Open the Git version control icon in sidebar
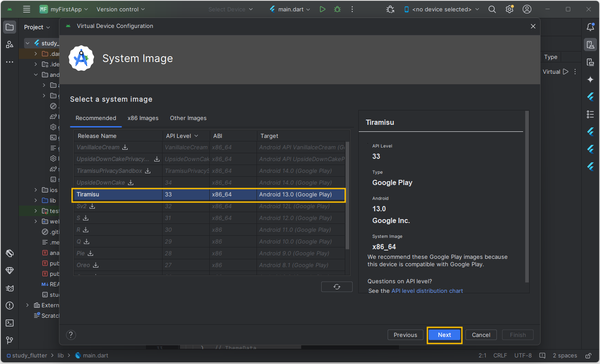 click(x=9, y=340)
